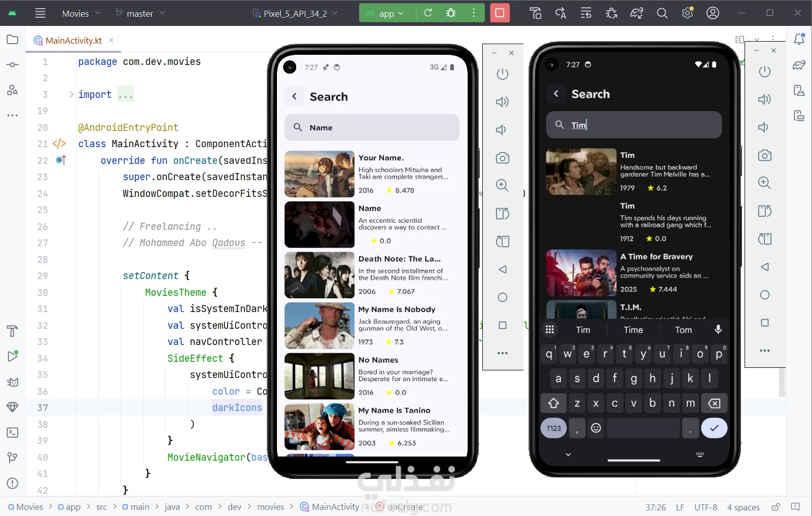Confirm search with checkmark key
This screenshot has height=516, width=812.
(x=714, y=428)
